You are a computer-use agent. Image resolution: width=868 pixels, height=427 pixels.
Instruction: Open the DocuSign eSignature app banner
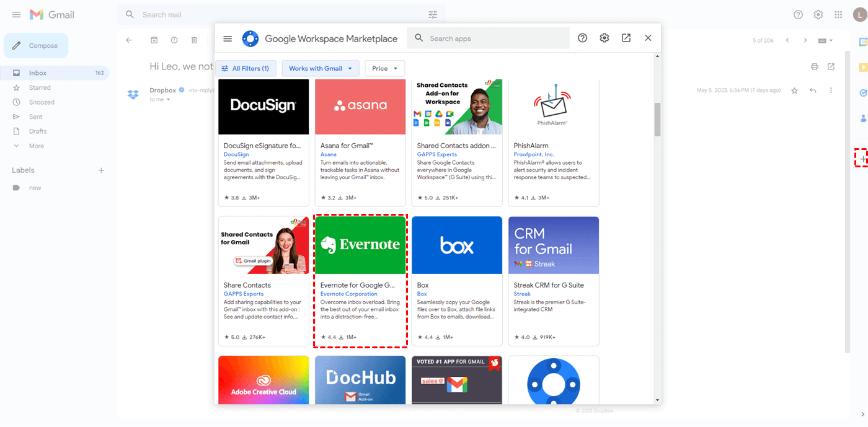pyautogui.click(x=263, y=107)
